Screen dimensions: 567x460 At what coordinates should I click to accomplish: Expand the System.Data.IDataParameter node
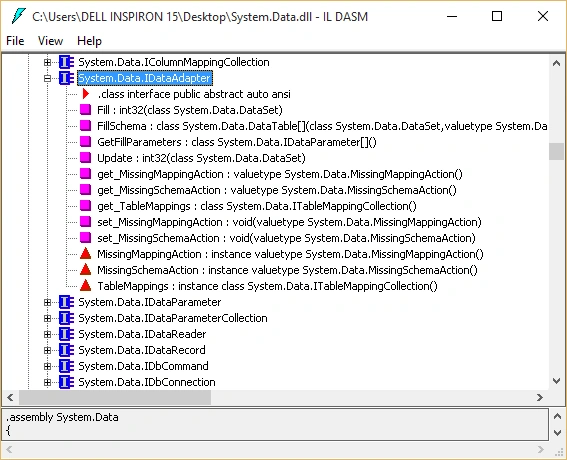[47, 302]
